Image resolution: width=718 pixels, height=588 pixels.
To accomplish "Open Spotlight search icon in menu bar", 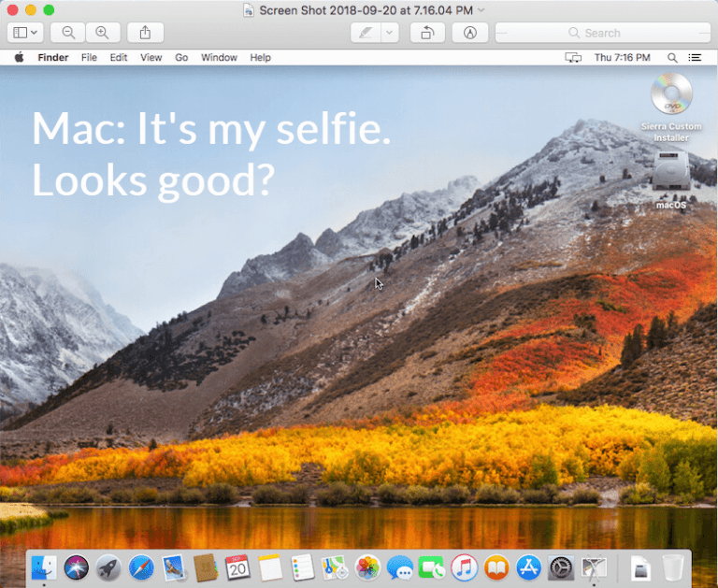I will [672, 57].
